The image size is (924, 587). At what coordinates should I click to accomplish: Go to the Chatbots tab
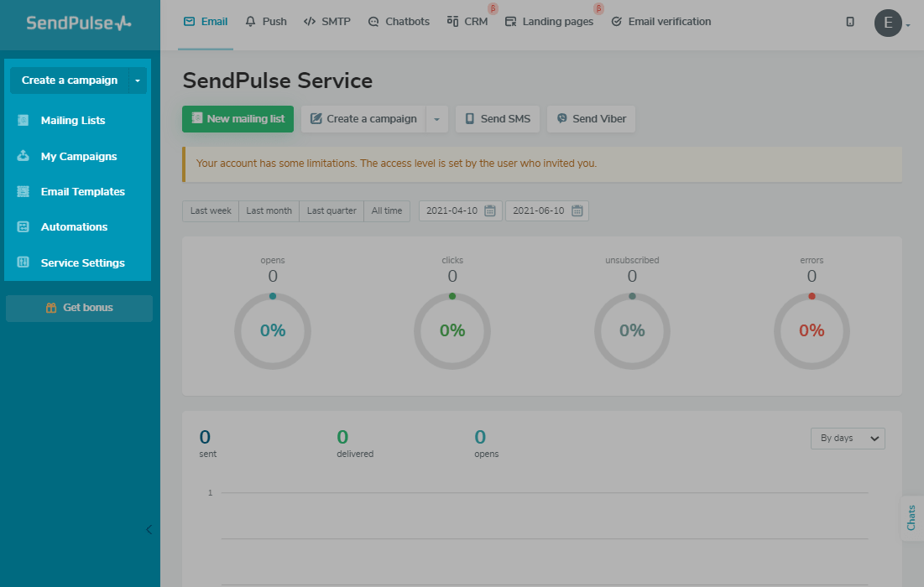[x=399, y=22]
